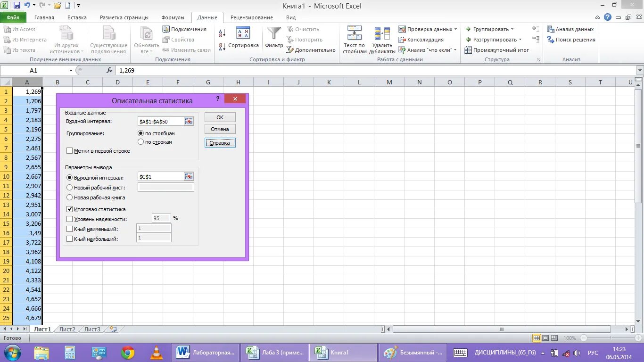Open the Лист2 sheet tab
This screenshot has width=644, height=362.
[x=67, y=329]
